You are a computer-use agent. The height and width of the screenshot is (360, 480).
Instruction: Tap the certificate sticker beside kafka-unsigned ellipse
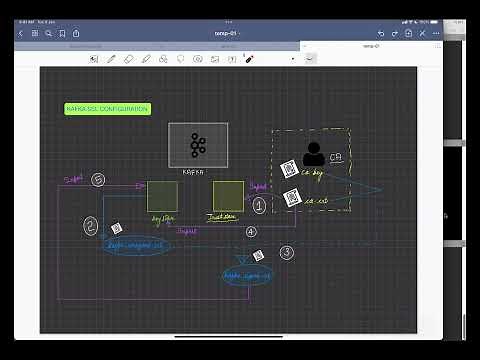pos(116,228)
